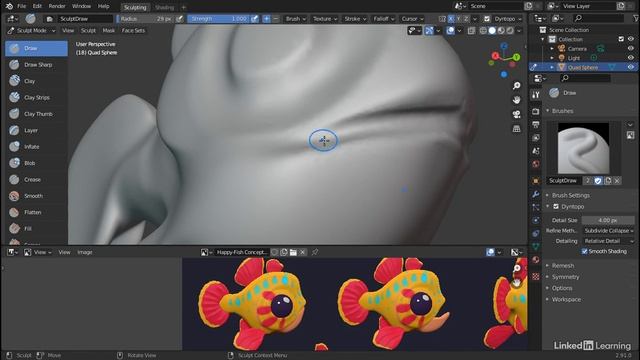Open the Stroke dropdown
640x360 pixels.
(355, 19)
